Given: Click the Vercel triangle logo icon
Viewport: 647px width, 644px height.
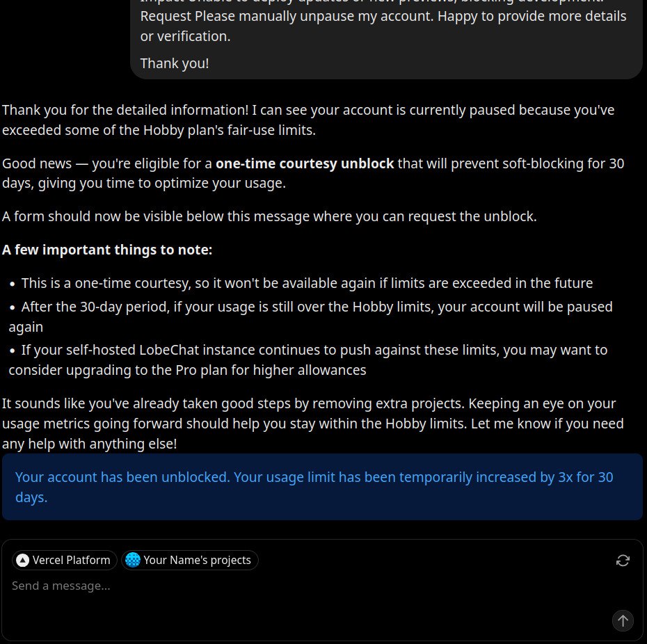Looking at the screenshot, I should point(23,561).
